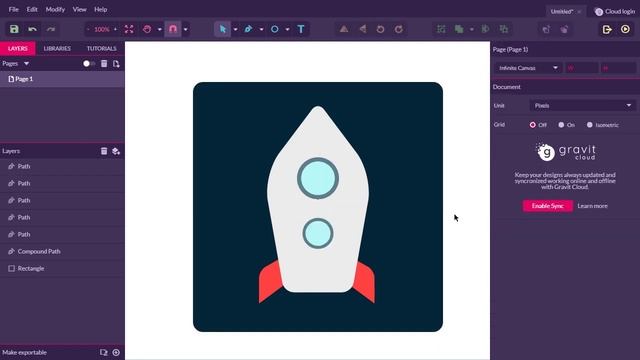Image resolution: width=640 pixels, height=360 pixels.
Task: Click the Save icon in the toolbar
Action: click(x=14, y=29)
